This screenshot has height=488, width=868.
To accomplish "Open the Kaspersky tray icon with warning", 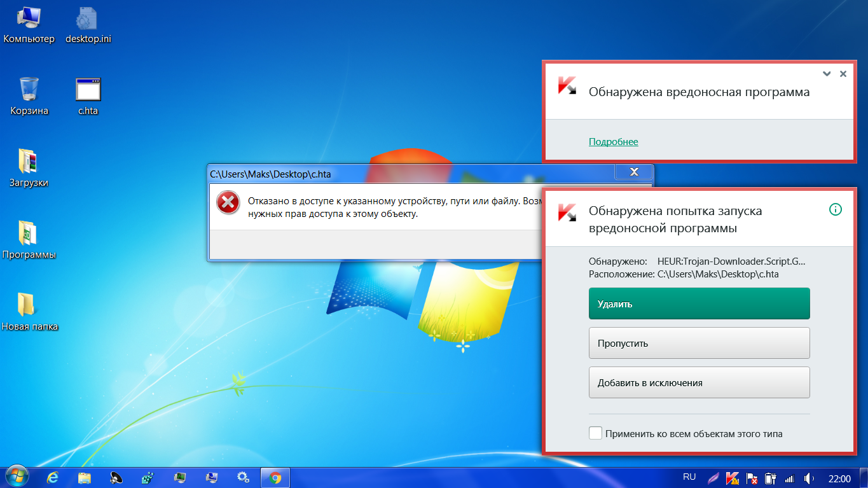I will [x=733, y=478].
